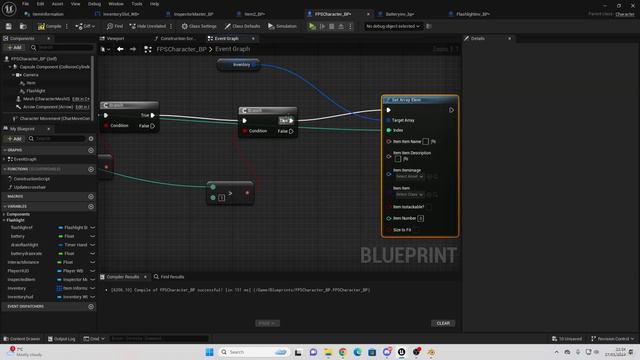The width and height of the screenshot is (640, 360).
Task: Open the Diff dropdown
Action: [85, 26]
